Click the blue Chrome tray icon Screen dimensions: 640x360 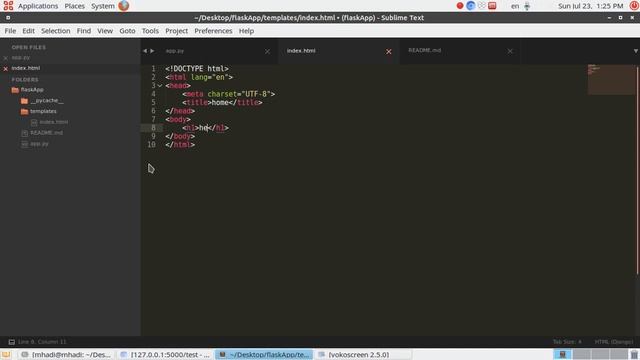(471, 6)
